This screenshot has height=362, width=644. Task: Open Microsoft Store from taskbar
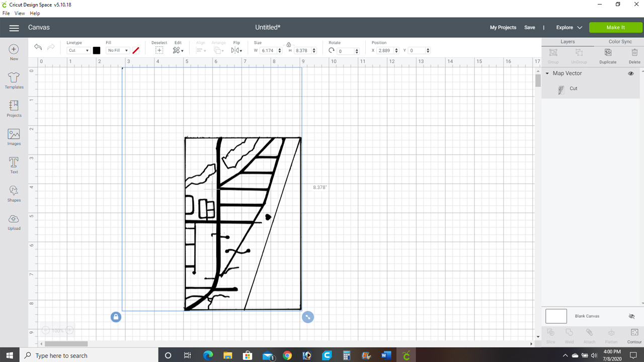click(x=248, y=355)
